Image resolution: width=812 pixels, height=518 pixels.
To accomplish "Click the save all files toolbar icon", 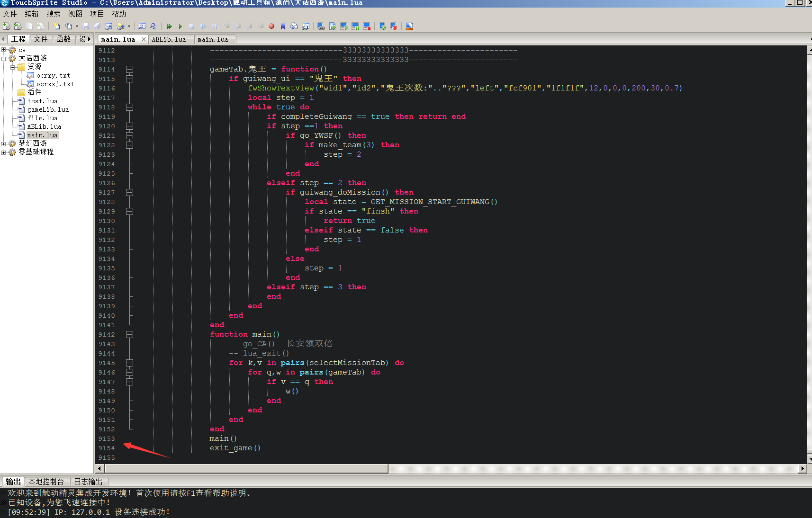I will pyautogui.click(x=97, y=26).
